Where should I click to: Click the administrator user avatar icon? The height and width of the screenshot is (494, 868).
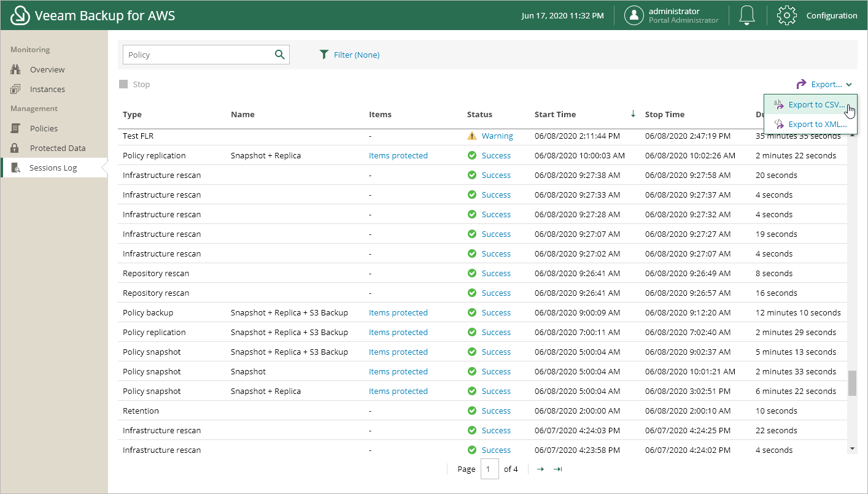coord(634,15)
